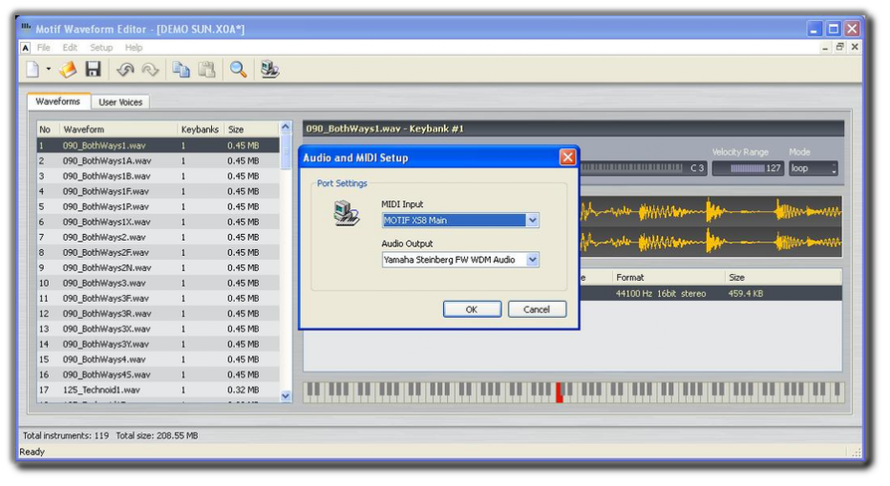Open the new file dropdown arrow
The height and width of the screenshot is (486, 890).
point(49,70)
